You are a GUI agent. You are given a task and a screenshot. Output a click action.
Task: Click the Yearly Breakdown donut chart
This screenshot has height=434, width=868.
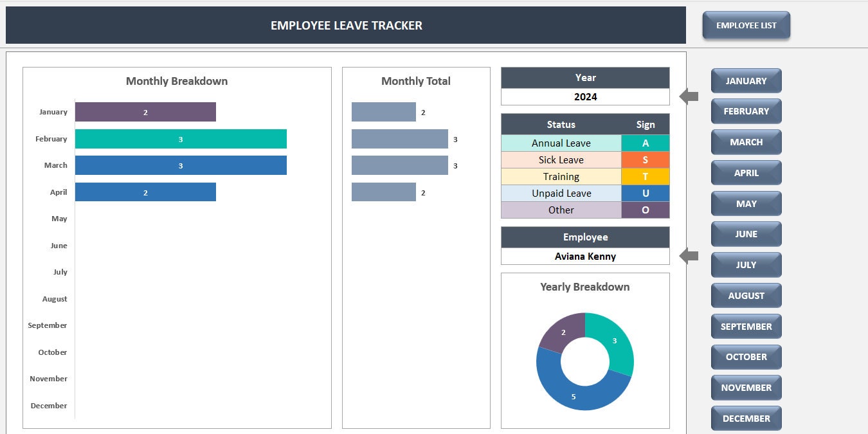(585, 361)
